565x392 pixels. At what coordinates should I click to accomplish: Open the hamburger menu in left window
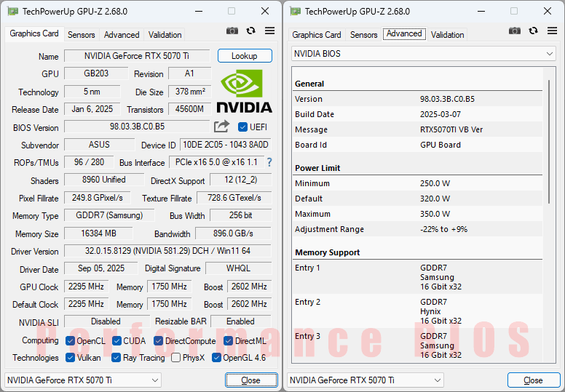click(x=269, y=31)
